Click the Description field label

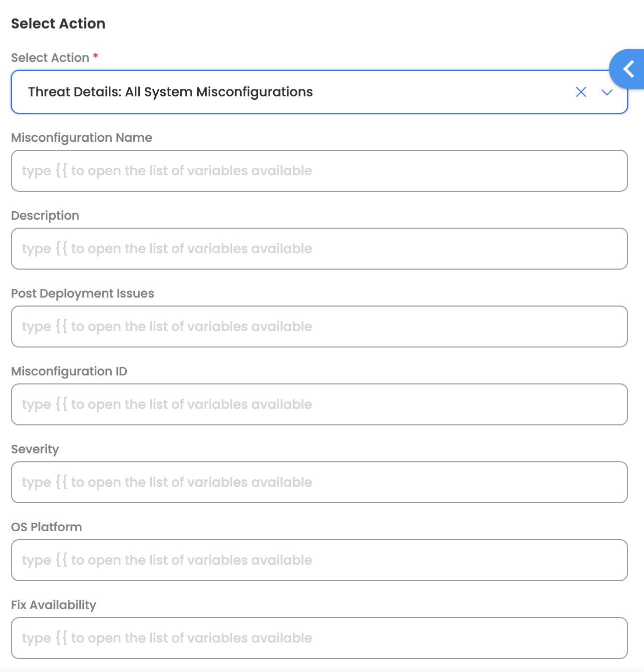pyautogui.click(x=45, y=216)
